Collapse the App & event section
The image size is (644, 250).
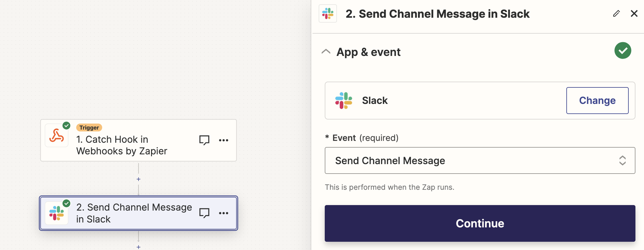point(326,51)
